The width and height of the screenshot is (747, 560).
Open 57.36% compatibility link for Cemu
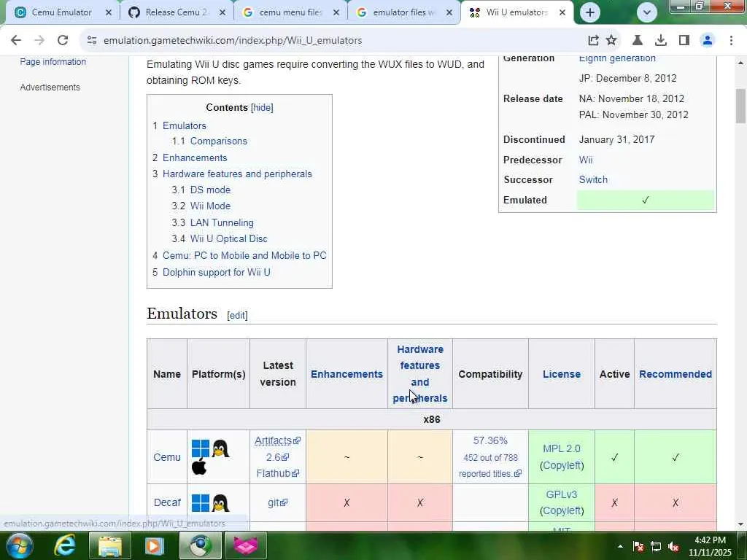(x=490, y=441)
